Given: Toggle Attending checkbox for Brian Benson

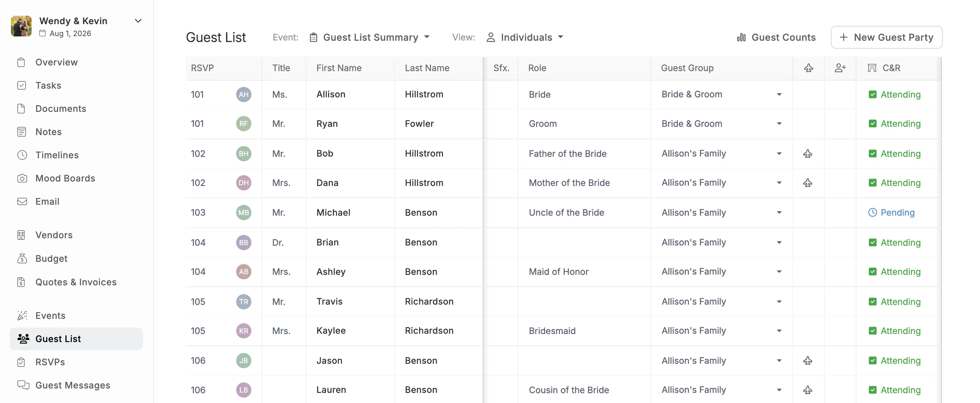Looking at the screenshot, I should click(873, 242).
